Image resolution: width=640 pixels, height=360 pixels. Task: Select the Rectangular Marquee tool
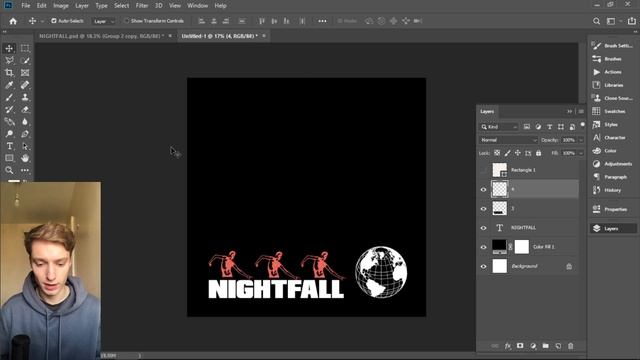25,48
